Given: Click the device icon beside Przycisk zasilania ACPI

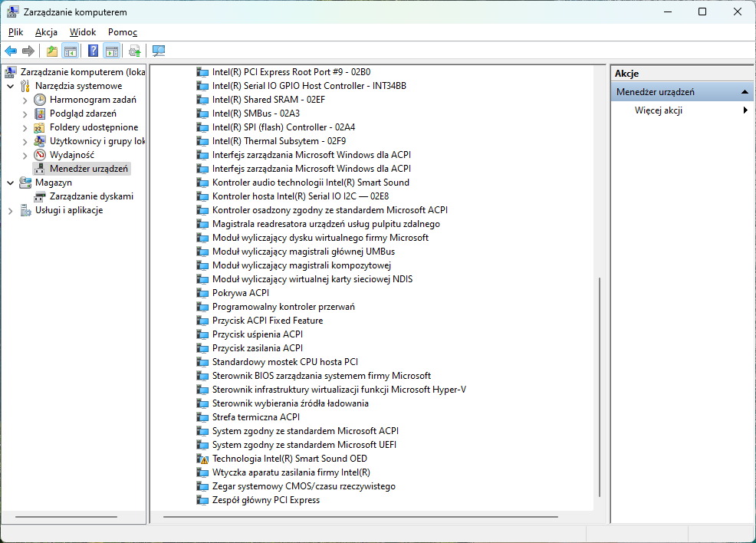Looking at the screenshot, I should [x=202, y=348].
